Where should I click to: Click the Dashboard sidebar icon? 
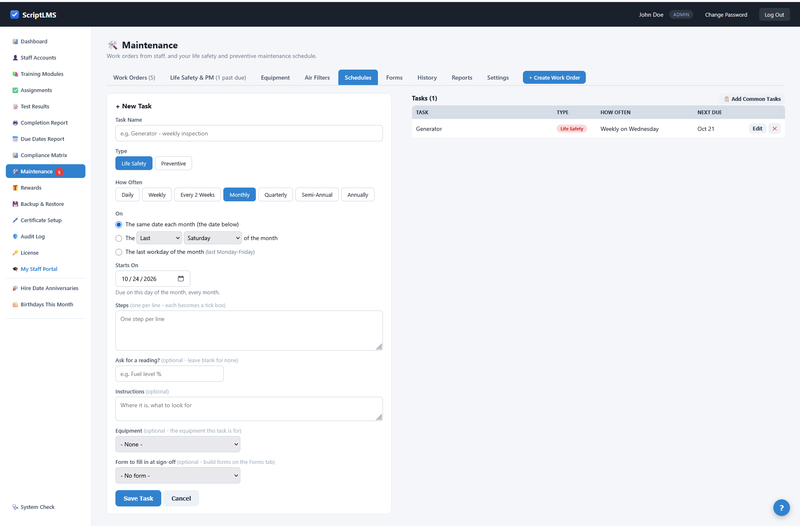(15, 41)
